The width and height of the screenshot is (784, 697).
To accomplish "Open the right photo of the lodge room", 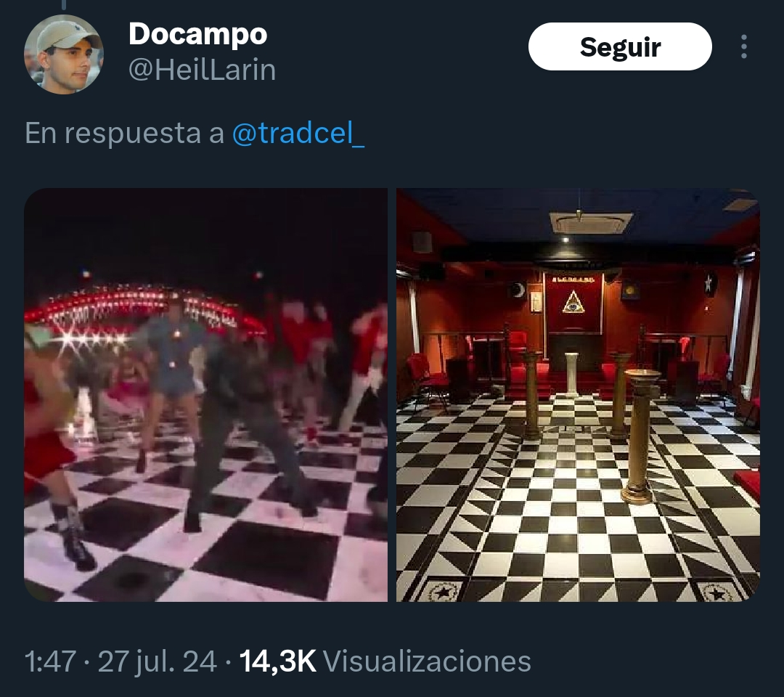I will [x=578, y=395].
